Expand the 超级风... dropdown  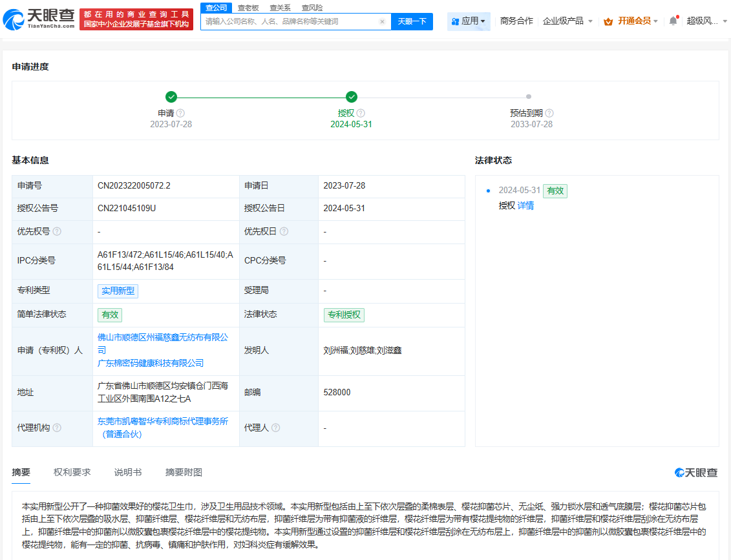[705, 21]
